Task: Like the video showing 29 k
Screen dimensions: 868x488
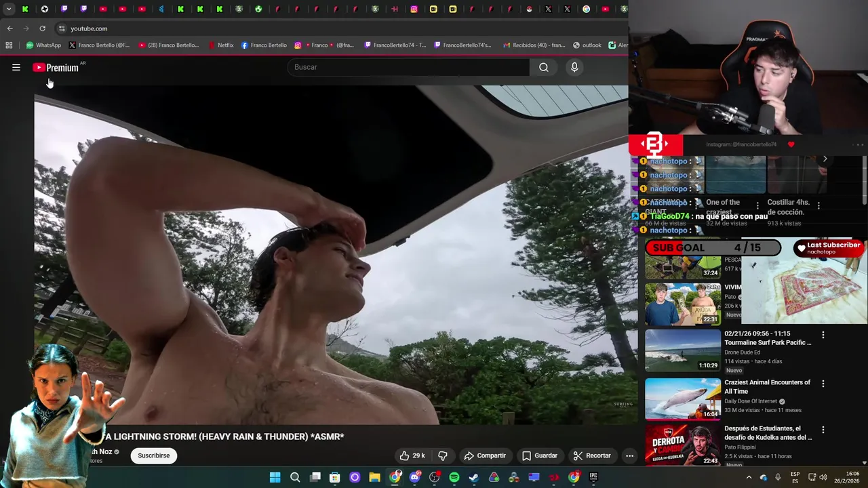Action: pos(412,455)
